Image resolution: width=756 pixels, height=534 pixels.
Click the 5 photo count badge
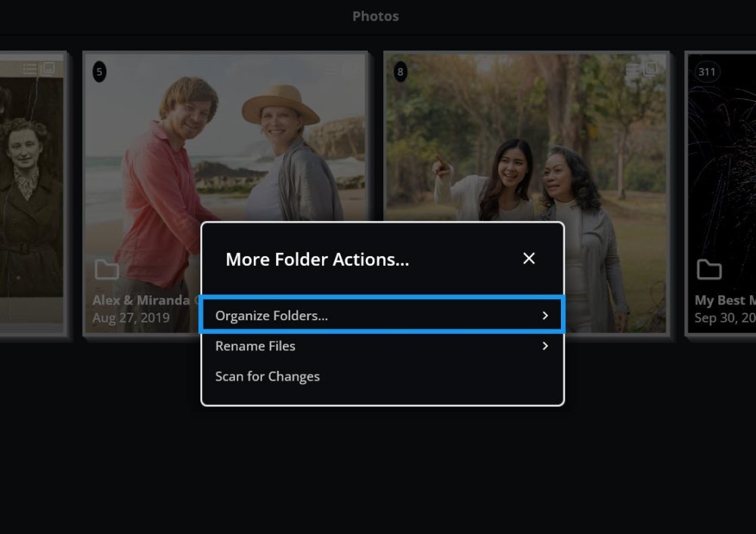(x=99, y=72)
